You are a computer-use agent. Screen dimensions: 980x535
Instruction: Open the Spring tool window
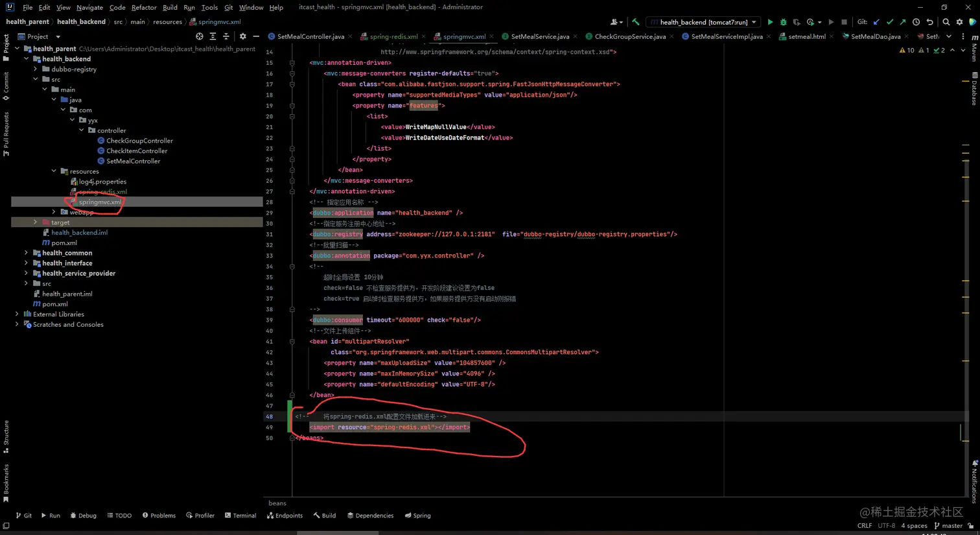[417, 516]
